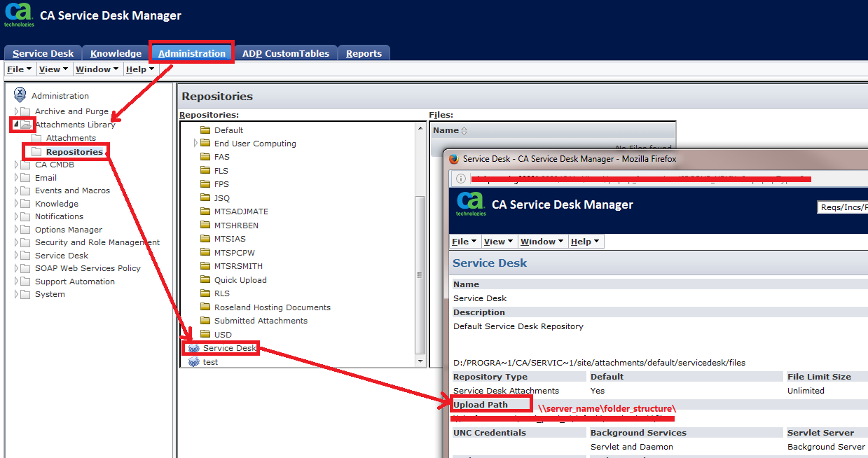Expand the Knowledge tree node
Screen dimensions: 868x458
click(17, 204)
